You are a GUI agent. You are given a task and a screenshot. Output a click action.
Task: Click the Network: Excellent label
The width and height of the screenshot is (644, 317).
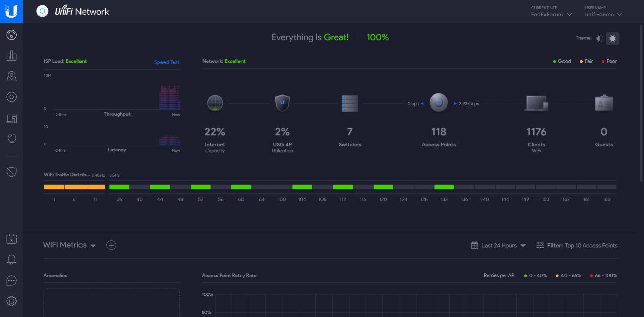click(x=224, y=61)
